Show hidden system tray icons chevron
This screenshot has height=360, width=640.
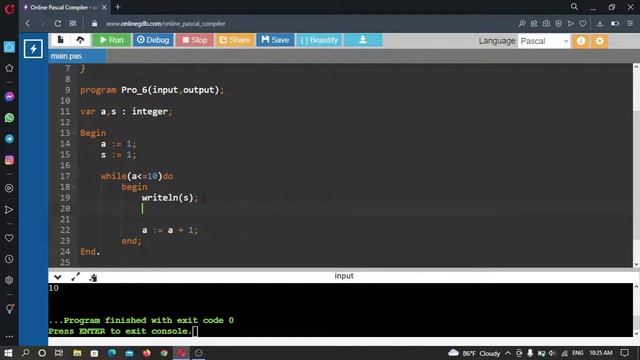(x=508, y=353)
